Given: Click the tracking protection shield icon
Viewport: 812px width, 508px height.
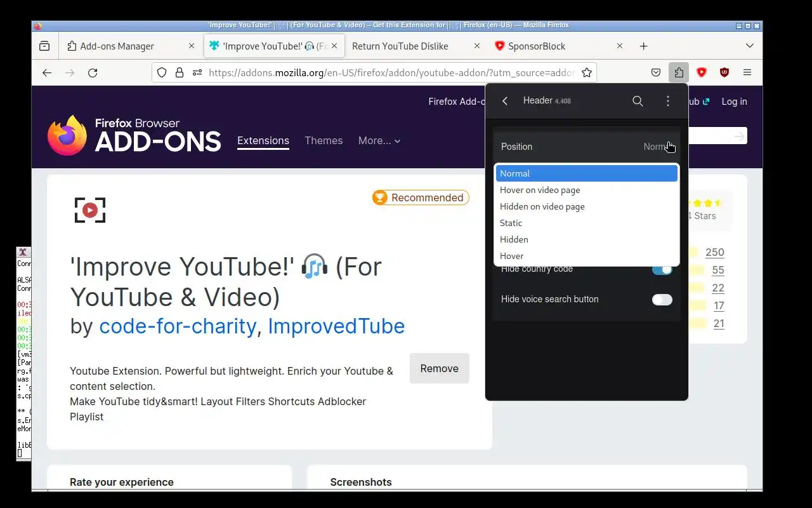Looking at the screenshot, I should click(x=162, y=72).
